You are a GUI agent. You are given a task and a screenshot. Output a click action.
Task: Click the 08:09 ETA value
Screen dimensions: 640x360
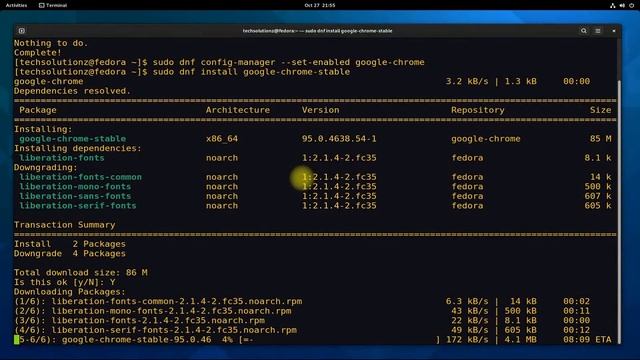pyautogui.click(x=587, y=340)
